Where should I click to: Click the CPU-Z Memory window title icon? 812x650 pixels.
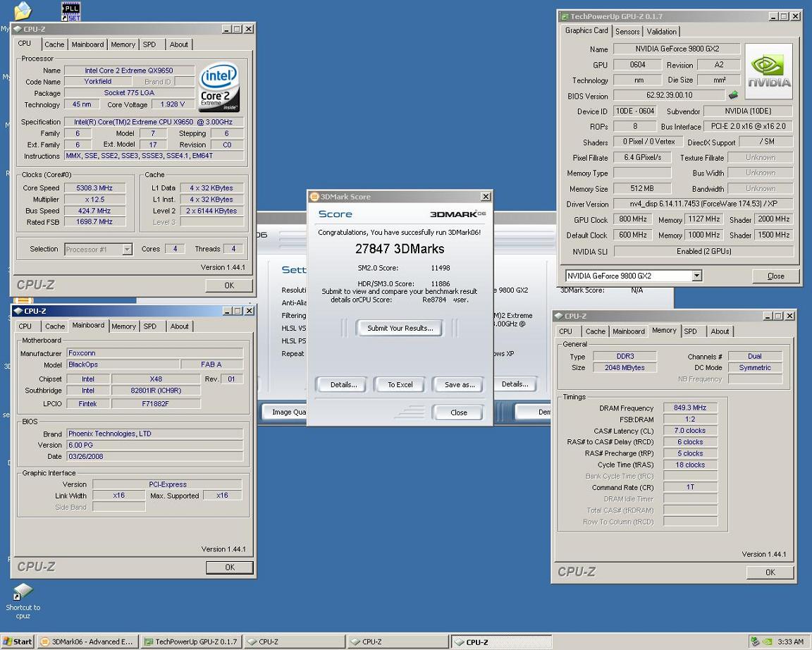(x=559, y=316)
